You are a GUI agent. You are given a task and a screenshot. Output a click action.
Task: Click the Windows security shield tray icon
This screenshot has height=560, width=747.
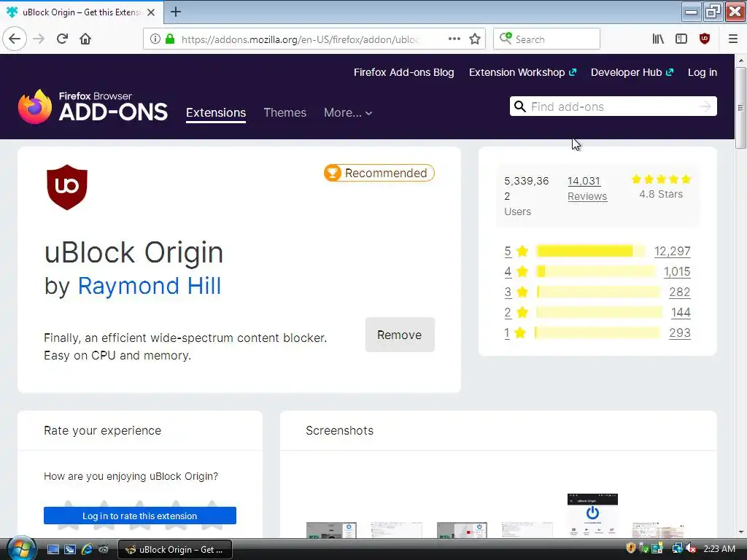[x=631, y=548]
